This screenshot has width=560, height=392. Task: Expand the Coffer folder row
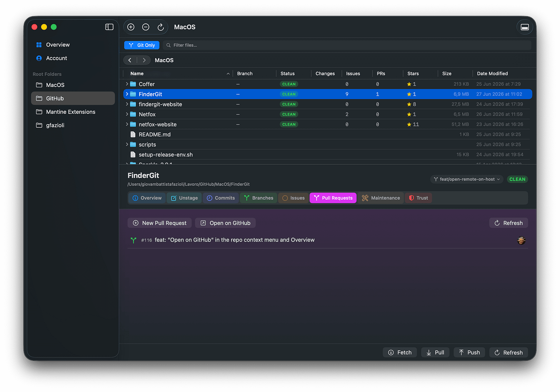127,84
